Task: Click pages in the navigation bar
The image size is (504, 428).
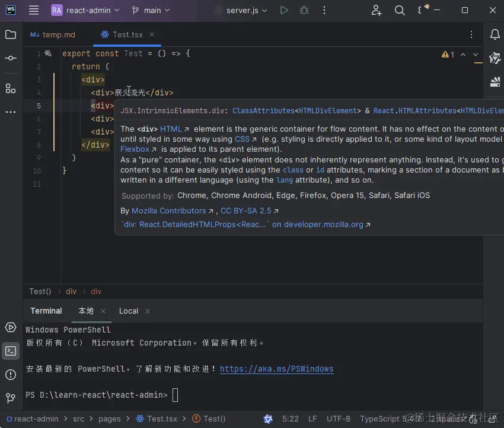Action: click(109, 419)
